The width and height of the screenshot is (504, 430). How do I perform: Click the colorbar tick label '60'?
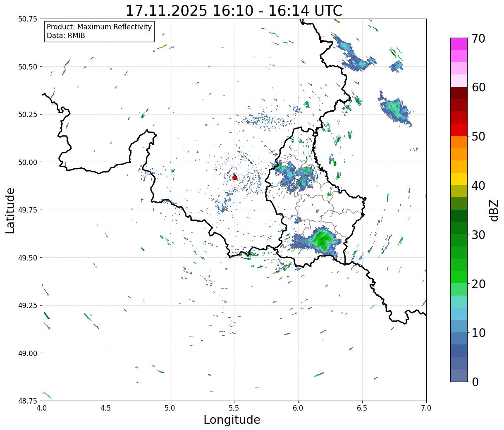(478, 87)
